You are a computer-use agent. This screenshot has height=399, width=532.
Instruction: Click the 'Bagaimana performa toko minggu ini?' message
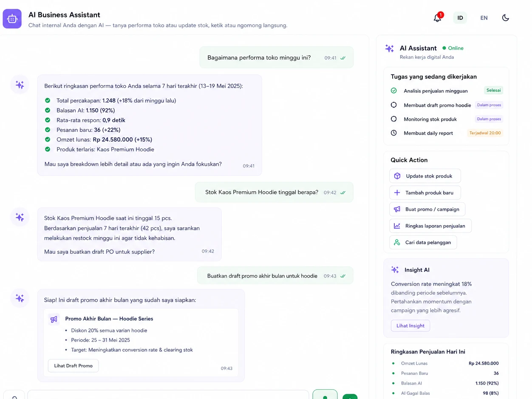[277, 57]
